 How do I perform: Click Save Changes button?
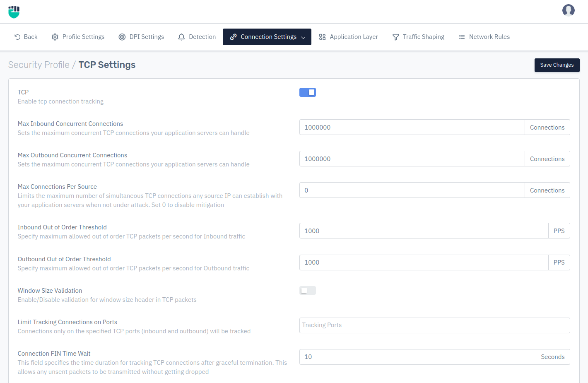coord(557,65)
